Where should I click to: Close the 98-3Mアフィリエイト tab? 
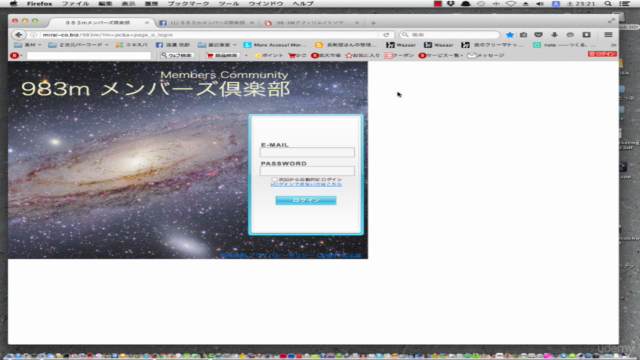coord(357,23)
